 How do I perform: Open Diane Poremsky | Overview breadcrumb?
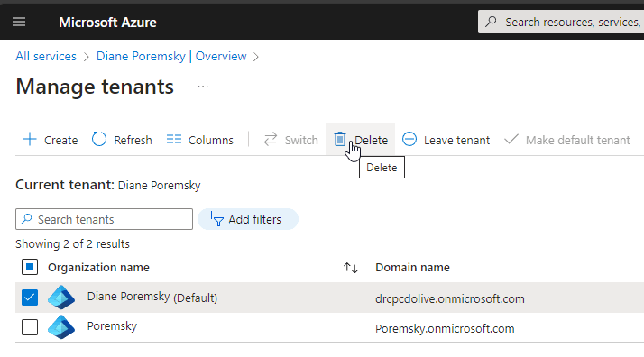tap(171, 56)
